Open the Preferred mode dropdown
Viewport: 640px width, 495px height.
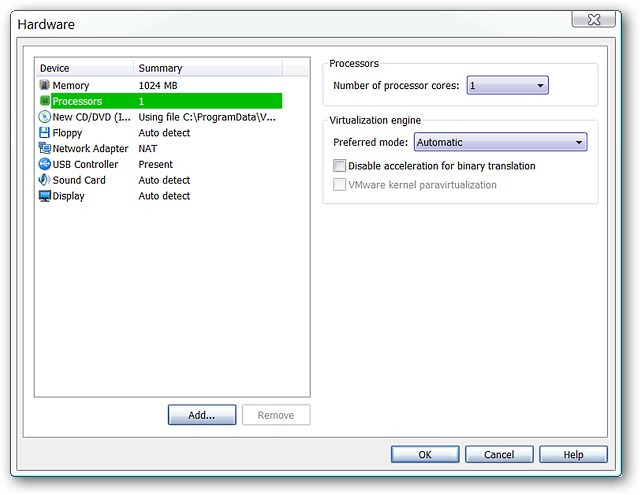pos(500,142)
